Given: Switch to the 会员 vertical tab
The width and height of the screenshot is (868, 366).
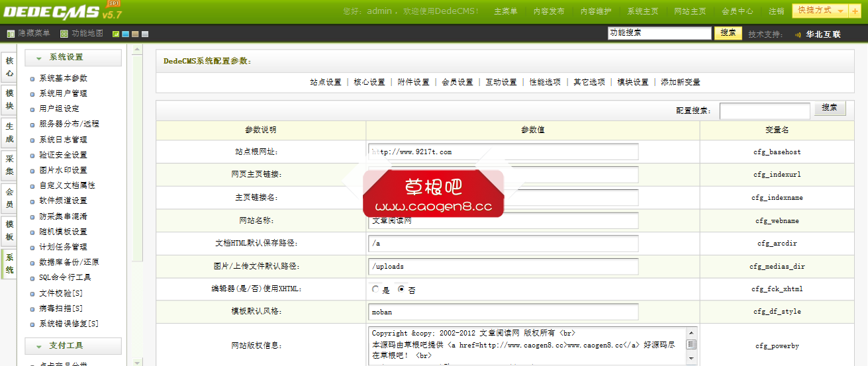Looking at the screenshot, I should click(9, 198).
